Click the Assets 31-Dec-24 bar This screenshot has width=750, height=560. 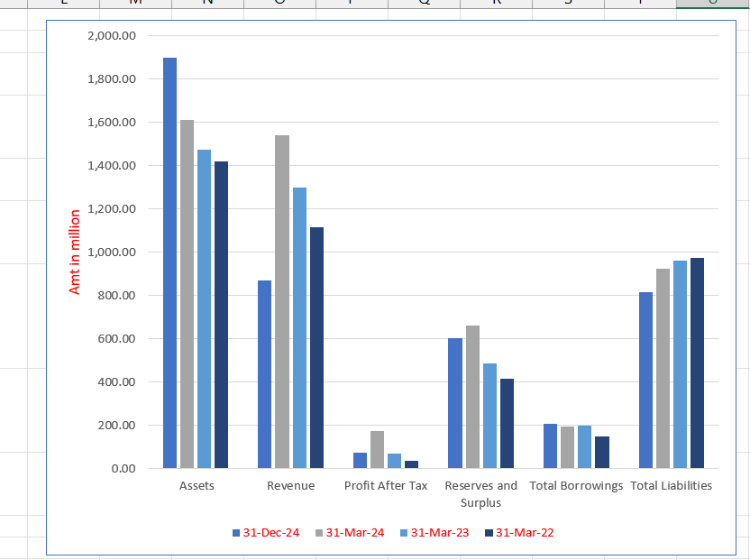coord(169,263)
